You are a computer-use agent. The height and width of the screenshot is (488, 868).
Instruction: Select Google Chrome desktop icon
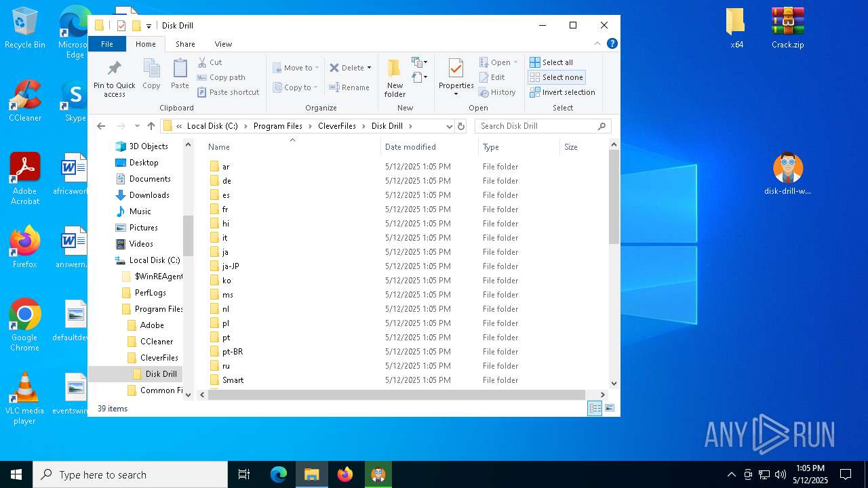coord(25,325)
